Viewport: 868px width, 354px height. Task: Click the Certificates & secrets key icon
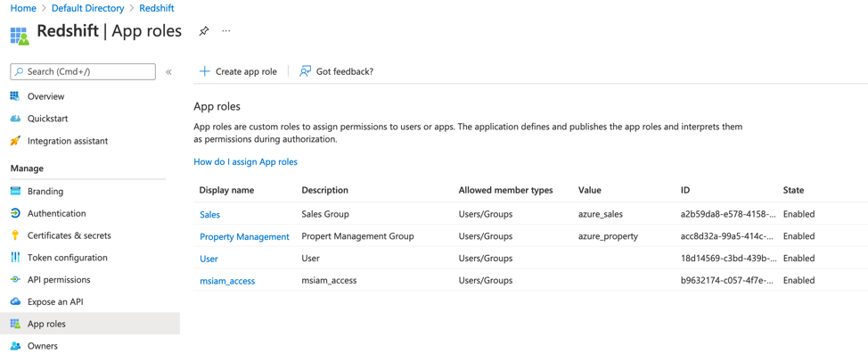(x=15, y=235)
